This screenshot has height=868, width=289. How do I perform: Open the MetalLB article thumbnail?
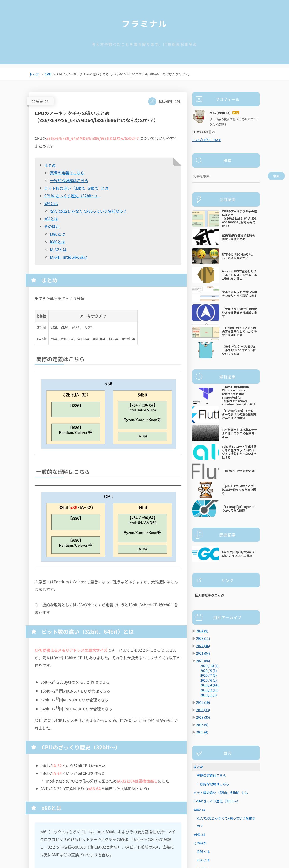[x=205, y=312]
